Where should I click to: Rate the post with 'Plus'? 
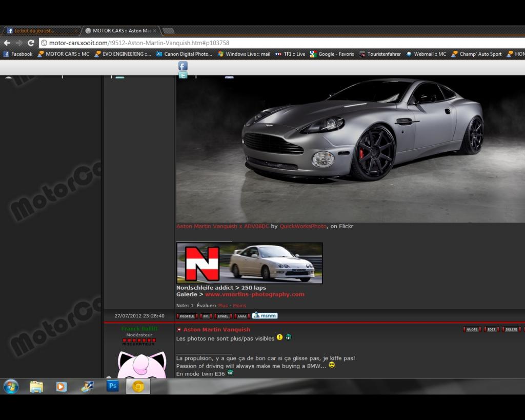pos(223,306)
